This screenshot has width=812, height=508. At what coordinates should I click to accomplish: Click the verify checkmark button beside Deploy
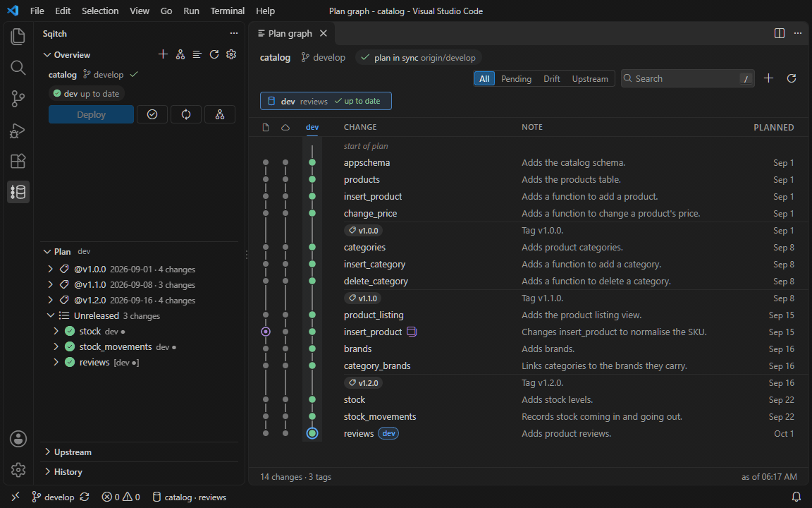point(152,114)
